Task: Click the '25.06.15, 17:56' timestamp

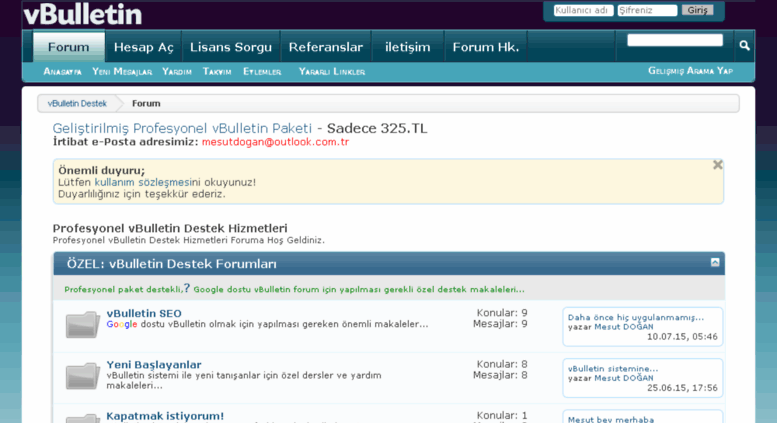Action: click(x=682, y=388)
